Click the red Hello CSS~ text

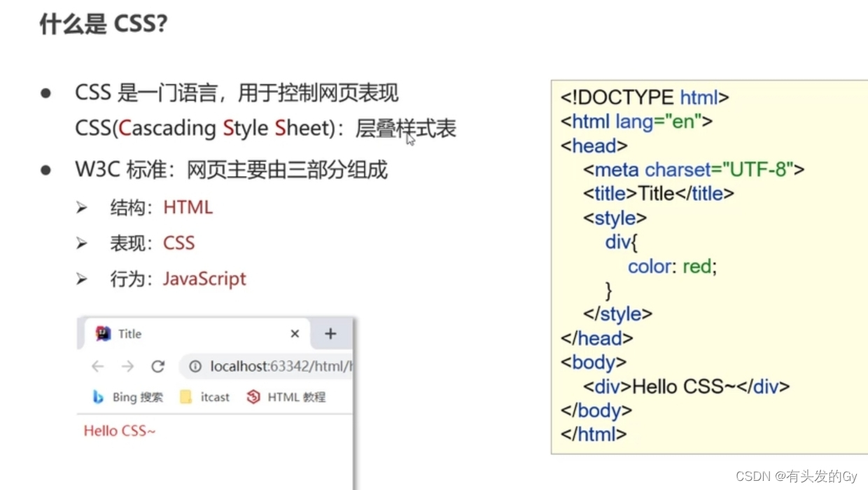[119, 430]
